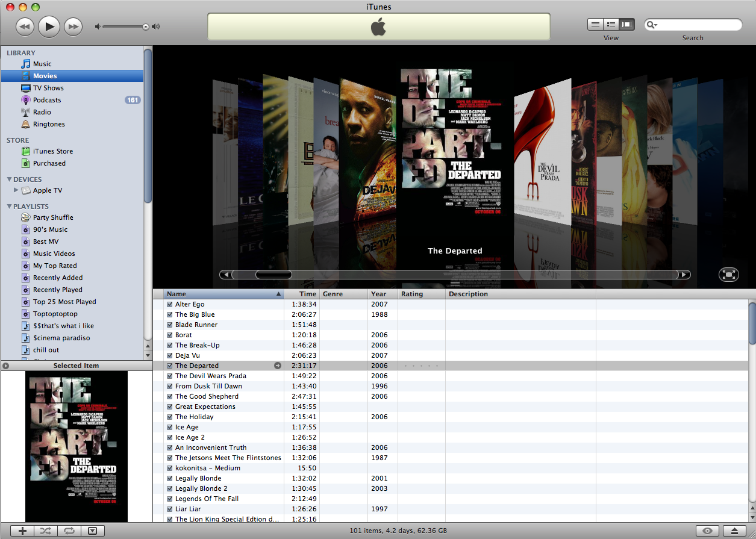756x539 pixels.
Task: Click the Fast-forward/next button
Action: (x=73, y=26)
